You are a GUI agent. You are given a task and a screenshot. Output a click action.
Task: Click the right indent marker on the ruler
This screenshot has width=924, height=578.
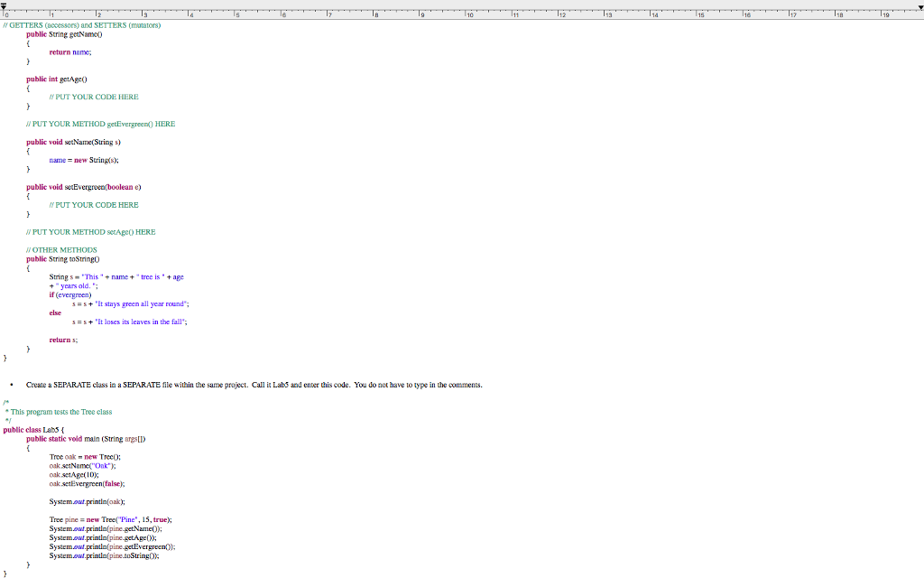(x=920, y=6)
